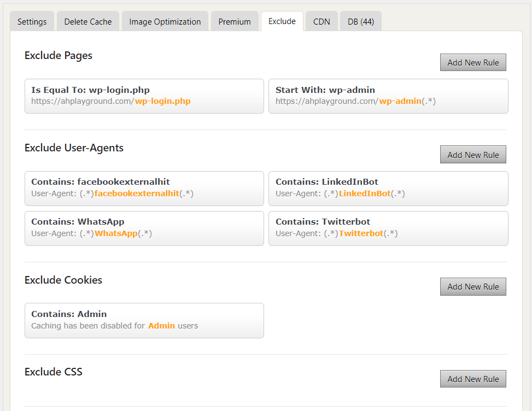Open the Admin cookie exclusion rule
The height and width of the screenshot is (411, 532).
(144, 320)
